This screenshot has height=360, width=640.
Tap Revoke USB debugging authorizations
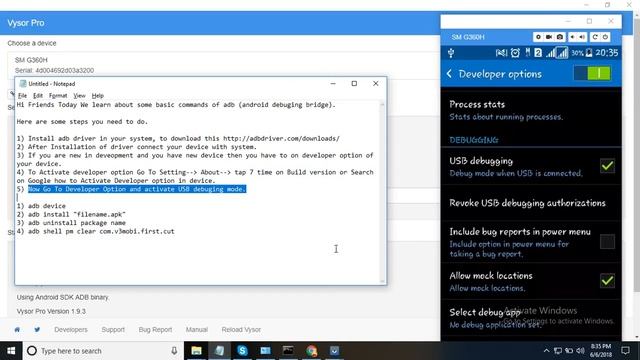(x=531, y=203)
